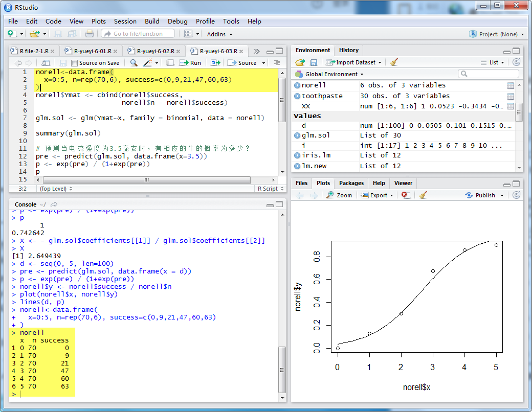Switch to the Packages tab

point(351,183)
